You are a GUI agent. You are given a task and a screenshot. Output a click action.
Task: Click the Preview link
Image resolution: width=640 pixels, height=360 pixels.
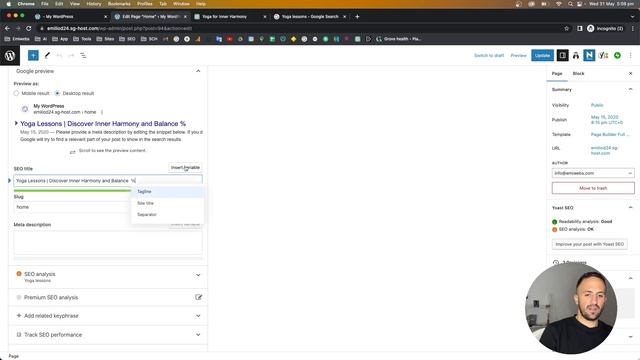(518, 55)
